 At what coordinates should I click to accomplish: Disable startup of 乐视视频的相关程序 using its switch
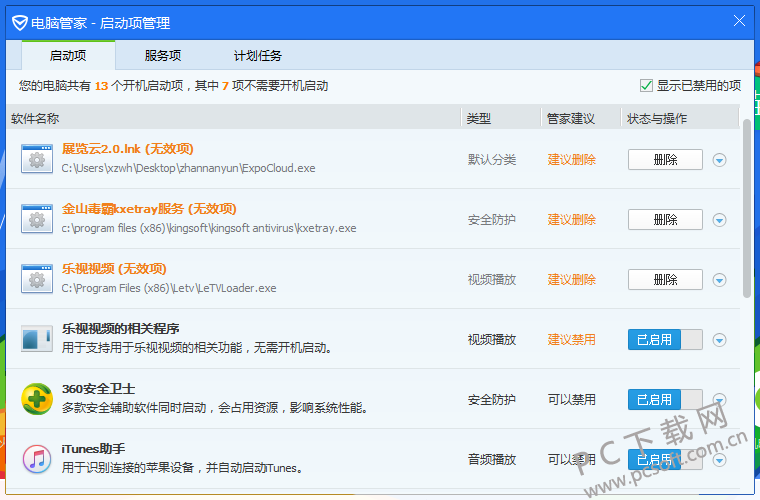coord(665,340)
